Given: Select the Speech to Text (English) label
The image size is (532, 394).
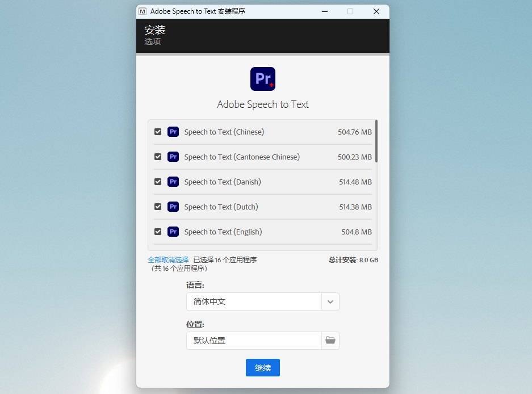Looking at the screenshot, I should (x=223, y=232).
